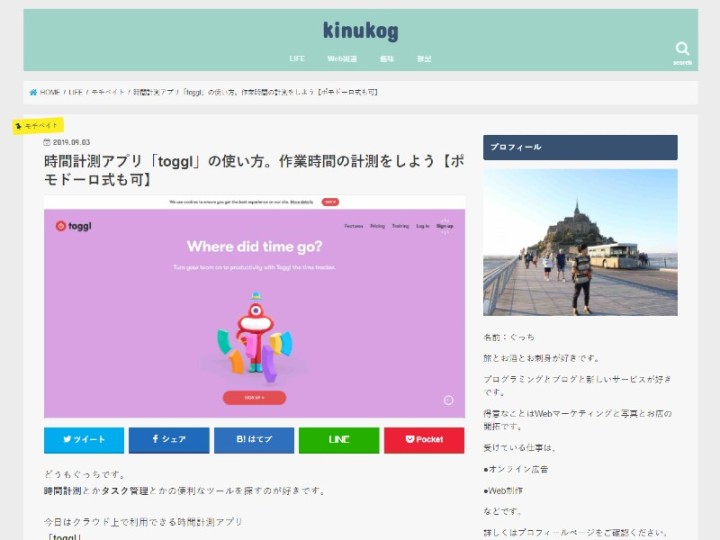Save article to Pocket button
Viewport: 720px width, 540px height.
(424, 440)
